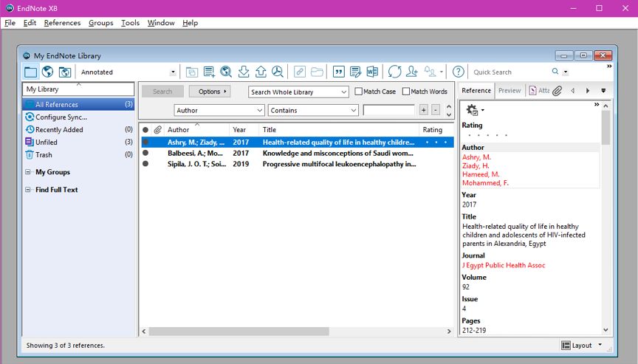Select Recently Added group
Screen dimensions: 638x364
coord(78,130)
